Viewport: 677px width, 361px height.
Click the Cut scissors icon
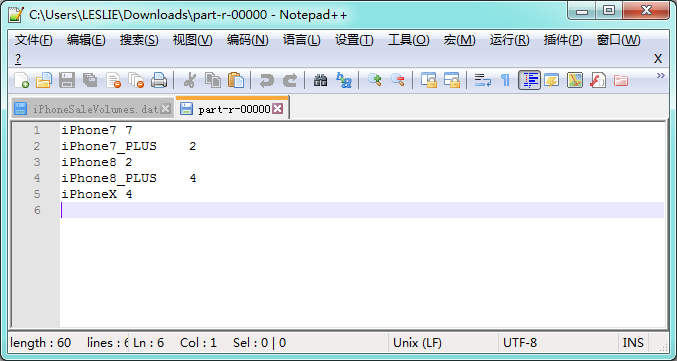(190, 80)
